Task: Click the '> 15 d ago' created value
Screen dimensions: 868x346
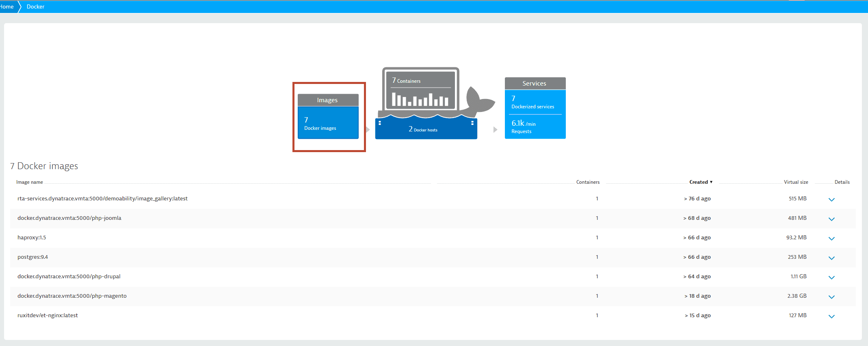Action: [697, 315]
